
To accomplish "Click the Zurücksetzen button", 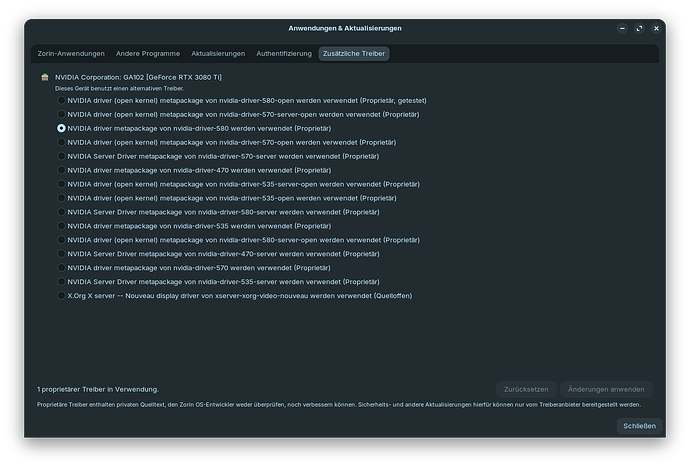I will [x=524, y=389].
